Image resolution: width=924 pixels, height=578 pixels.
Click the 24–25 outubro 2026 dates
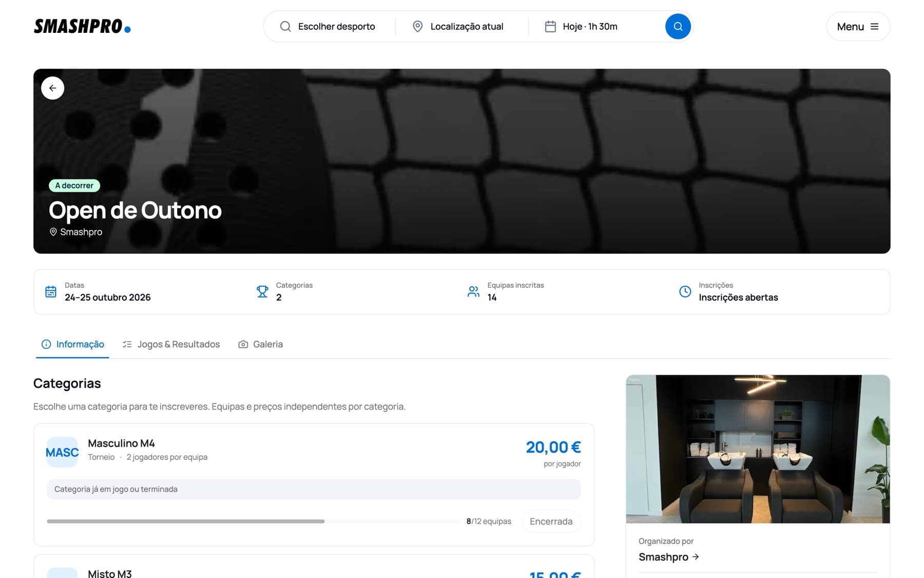pyautogui.click(x=108, y=297)
